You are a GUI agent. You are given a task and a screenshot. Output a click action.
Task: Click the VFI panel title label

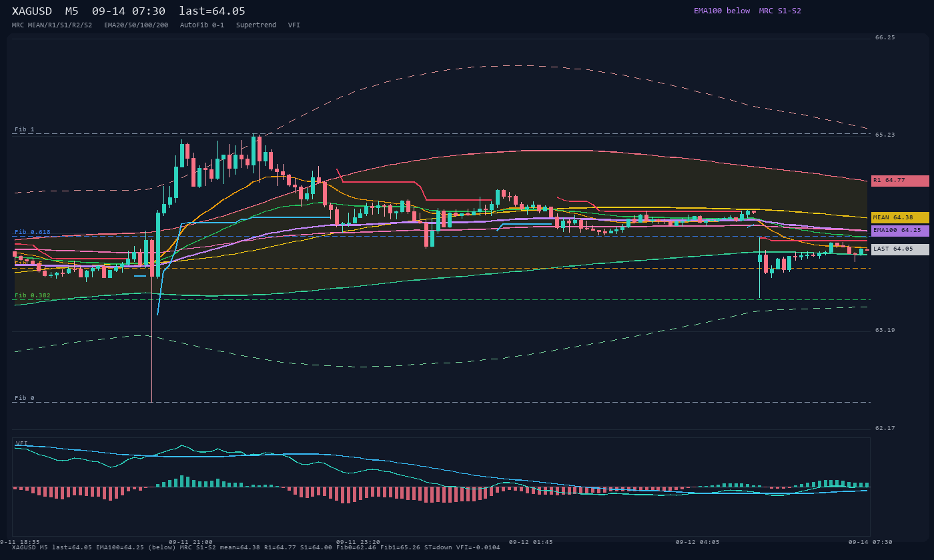22,443
